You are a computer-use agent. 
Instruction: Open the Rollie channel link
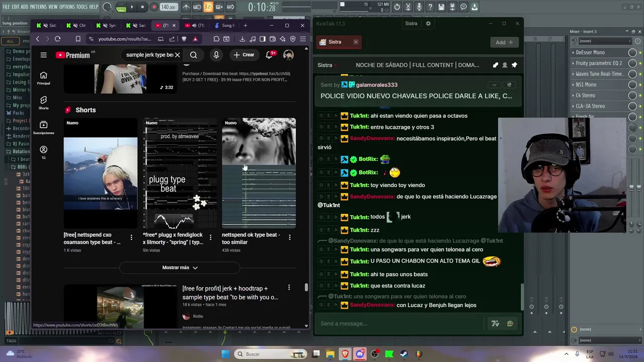click(198, 316)
